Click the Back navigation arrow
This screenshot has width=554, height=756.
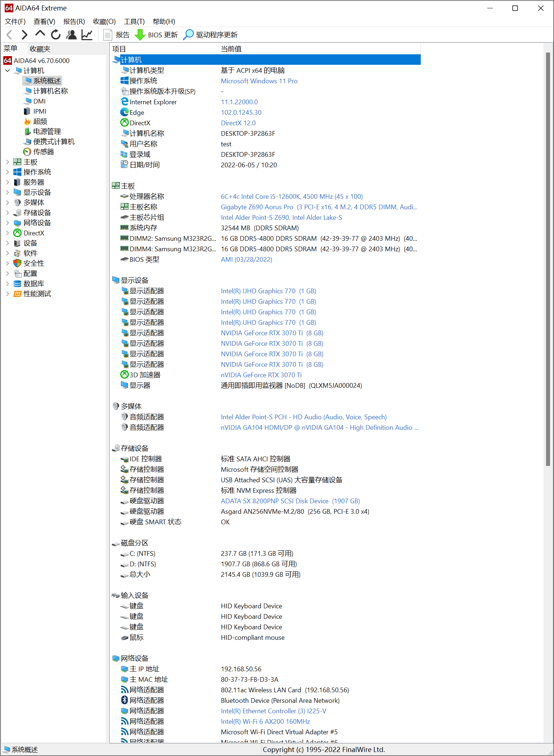coord(10,35)
